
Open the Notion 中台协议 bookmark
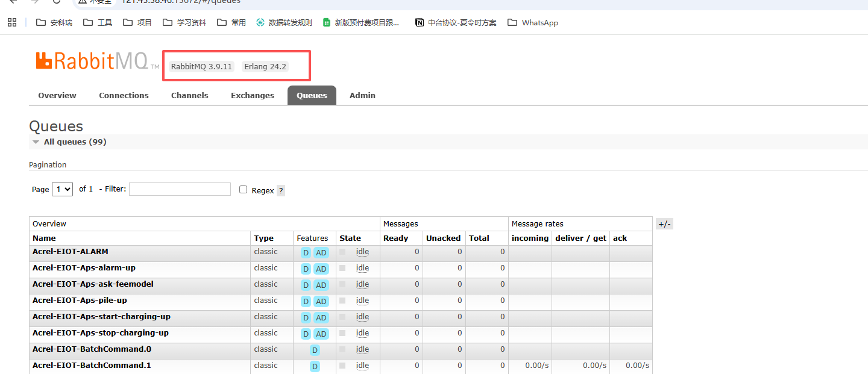(x=456, y=22)
